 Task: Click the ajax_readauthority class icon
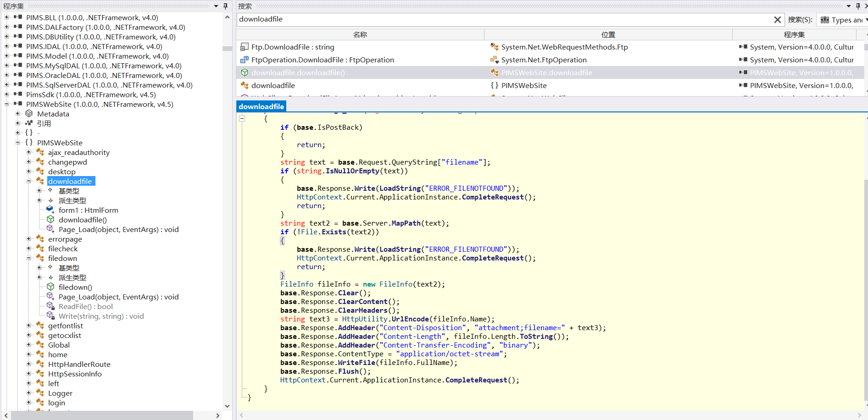coord(40,152)
